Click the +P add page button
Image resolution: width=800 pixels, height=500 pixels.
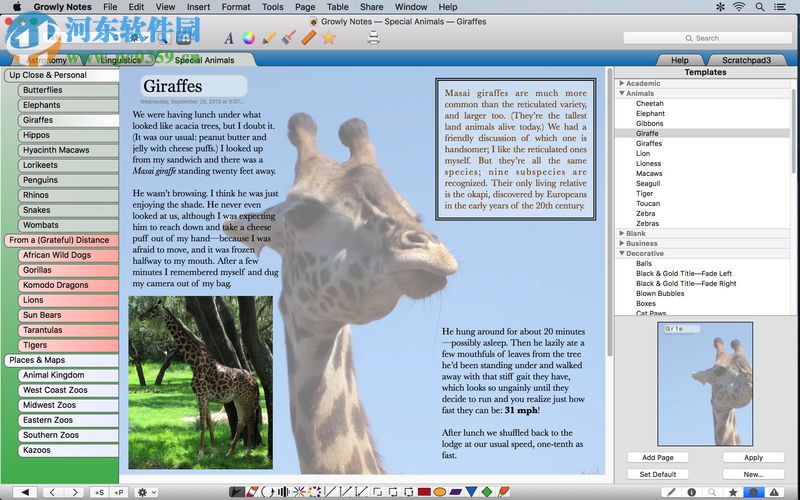coord(119,492)
